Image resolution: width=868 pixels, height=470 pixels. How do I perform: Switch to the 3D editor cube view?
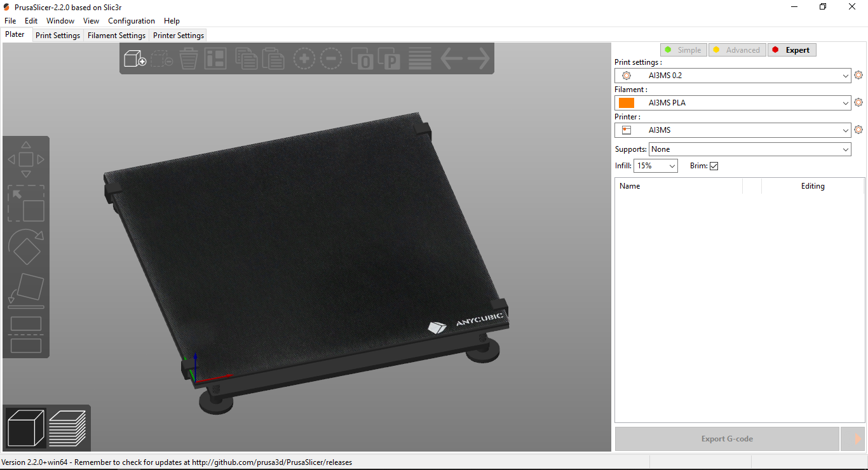26,427
